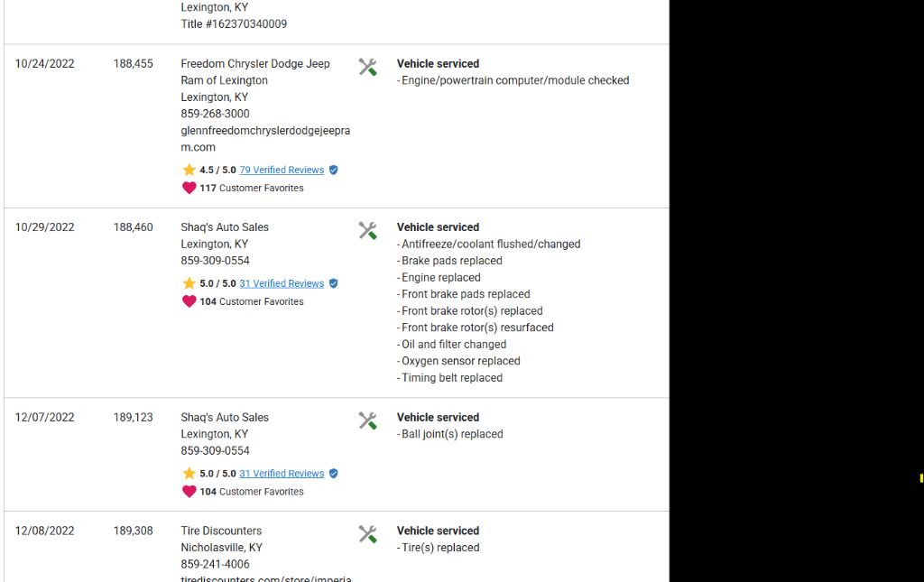Click the Engine replaced service line
The height and width of the screenshot is (582, 924).
(x=440, y=277)
